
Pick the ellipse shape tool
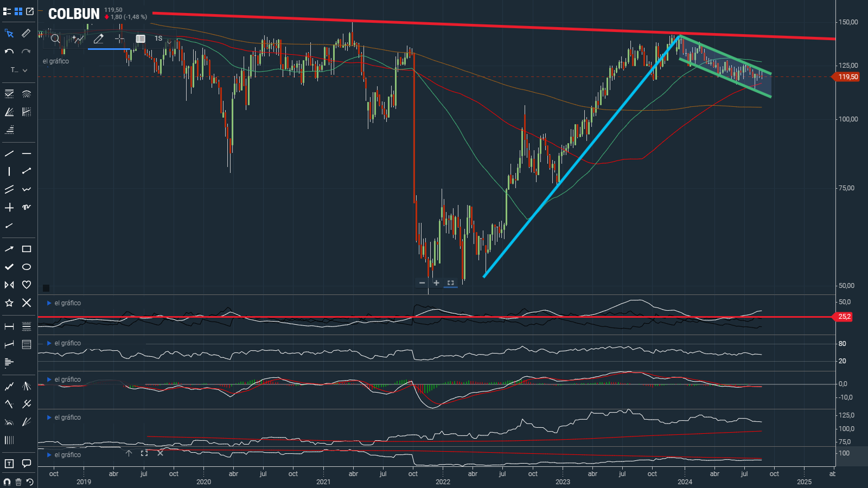tap(26, 267)
